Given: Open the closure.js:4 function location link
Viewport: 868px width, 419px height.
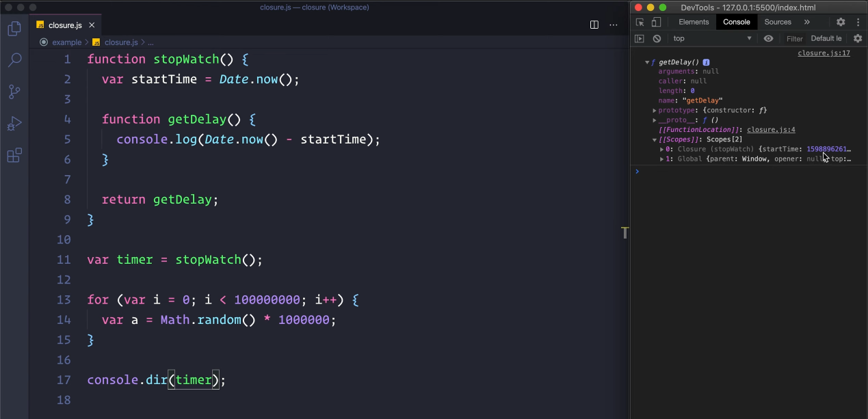Looking at the screenshot, I should pos(771,129).
